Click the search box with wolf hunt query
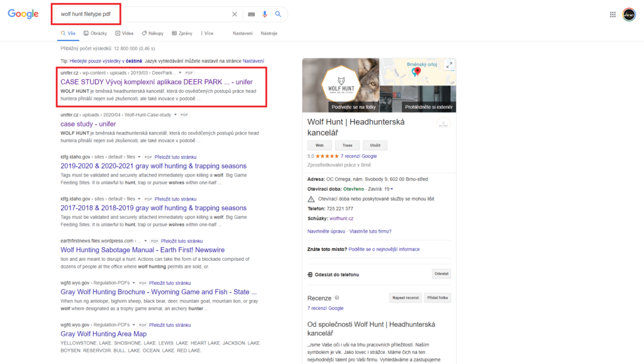The height and width of the screenshot is (364, 644). [145, 14]
